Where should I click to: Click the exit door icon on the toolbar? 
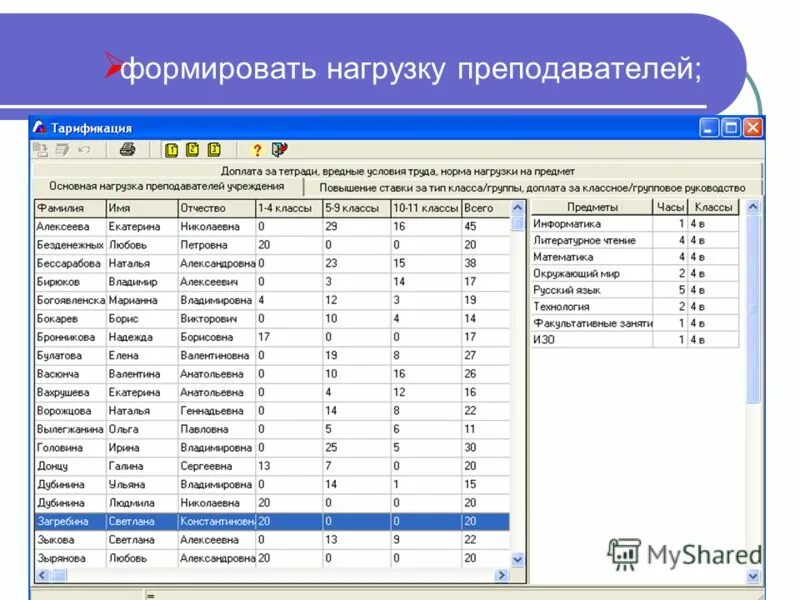[x=277, y=150]
